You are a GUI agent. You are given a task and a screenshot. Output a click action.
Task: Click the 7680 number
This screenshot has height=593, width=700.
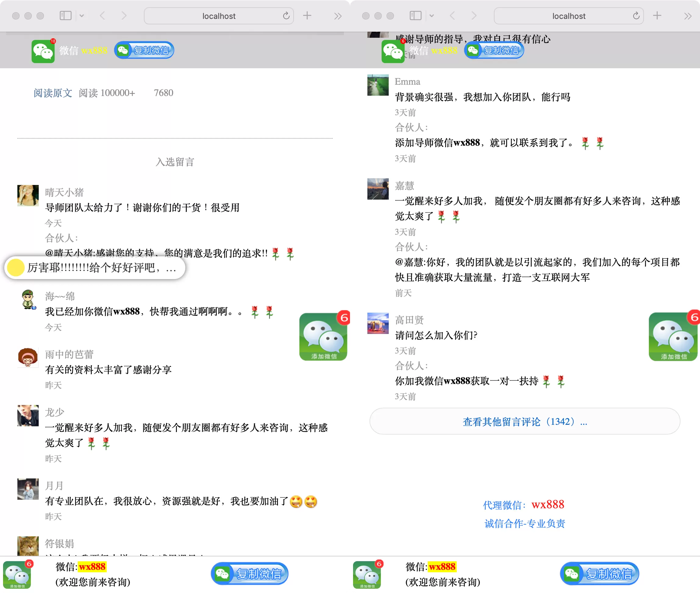[x=163, y=93]
